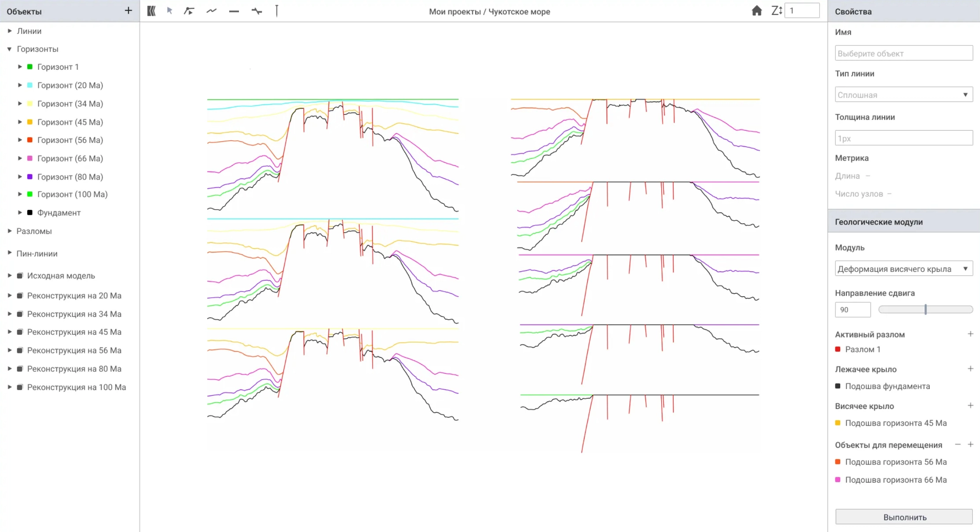980x532 pixels.
Task: Collapse the Горизонты tree group
Action: [x=9, y=49]
